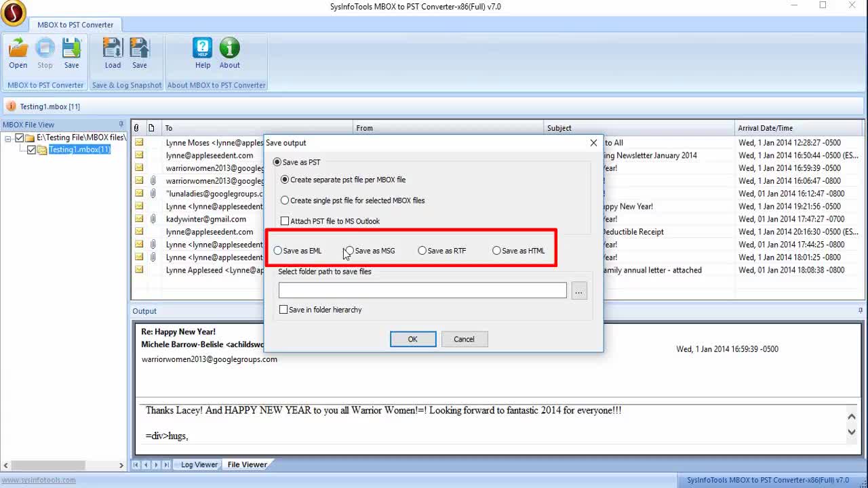This screenshot has width=868, height=488.
Task: Toggle the E:\Testing File\MBOX files checkbox
Action: click(x=20, y=138)
